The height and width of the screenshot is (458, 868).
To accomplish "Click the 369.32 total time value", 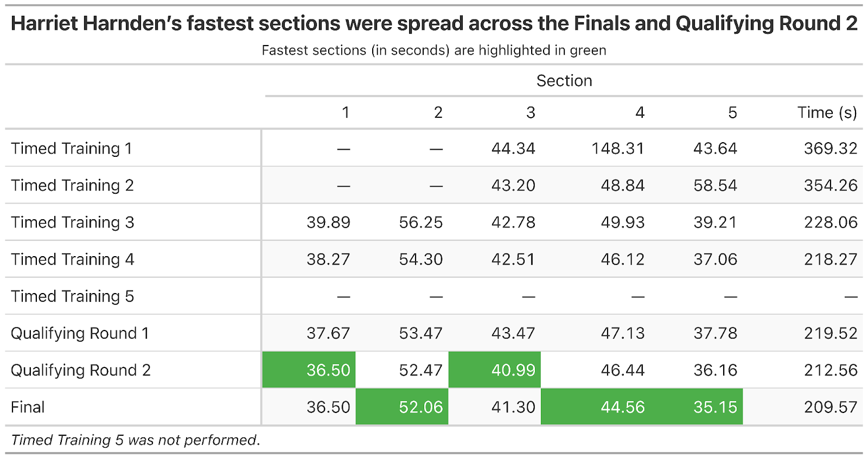I will pyautogui.click(x=831, y=149).
